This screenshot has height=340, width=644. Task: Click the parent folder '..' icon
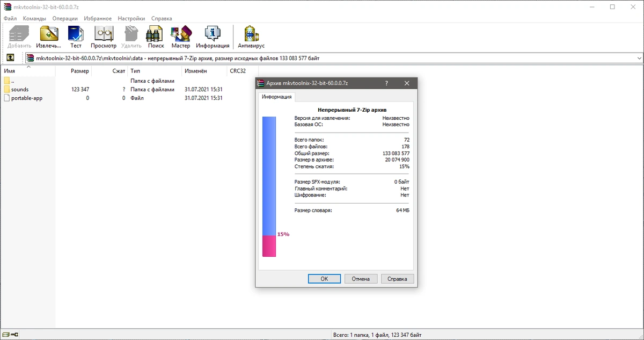pos(6,81)
